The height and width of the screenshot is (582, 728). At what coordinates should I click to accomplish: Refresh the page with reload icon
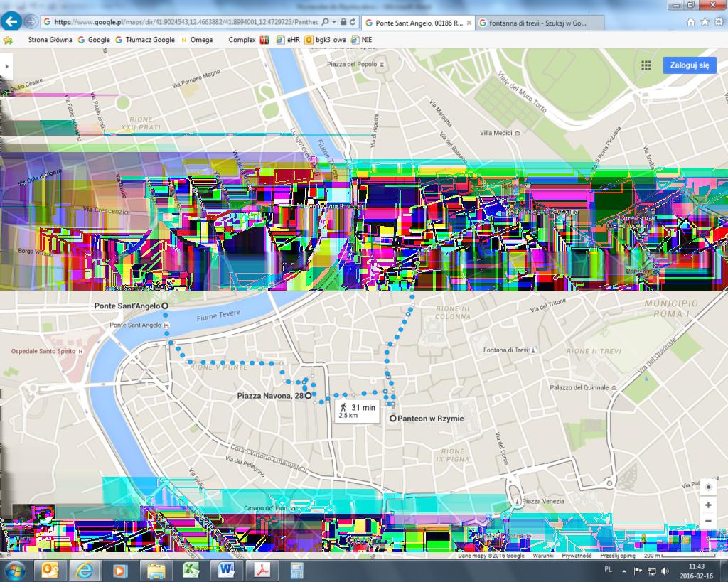point(353,22)
